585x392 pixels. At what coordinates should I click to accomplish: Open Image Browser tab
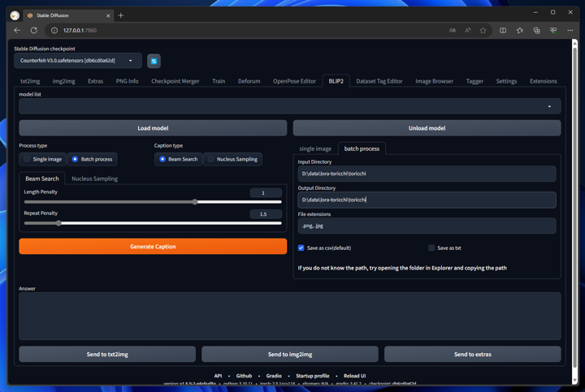tap(434, 81)
